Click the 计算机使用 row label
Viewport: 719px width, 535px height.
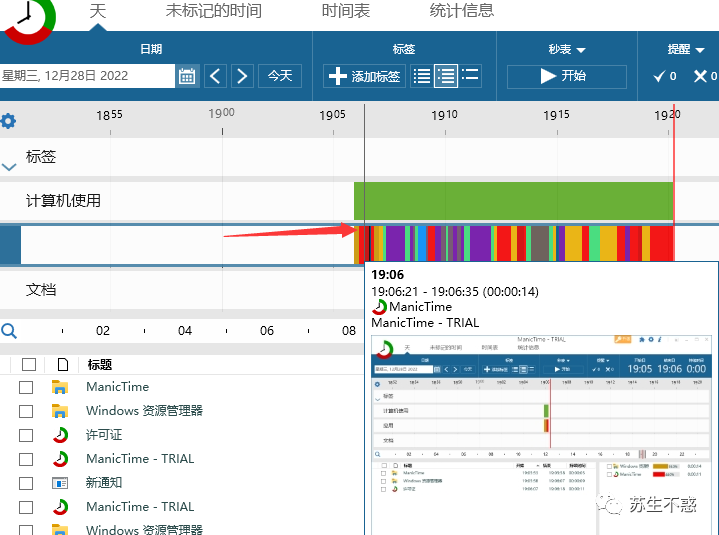63,201
